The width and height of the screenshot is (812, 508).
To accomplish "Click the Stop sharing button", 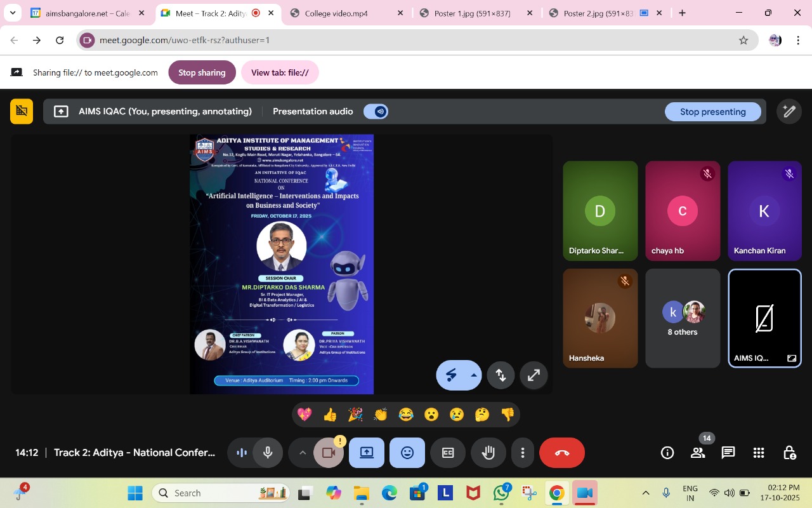I will pyautogui.click(x=202, y=72).
